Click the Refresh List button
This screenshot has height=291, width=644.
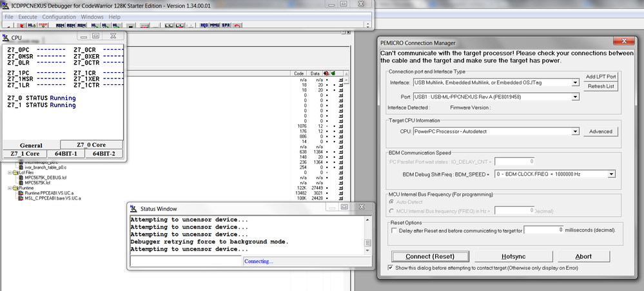pyautogui.click(x=601, y=86)
